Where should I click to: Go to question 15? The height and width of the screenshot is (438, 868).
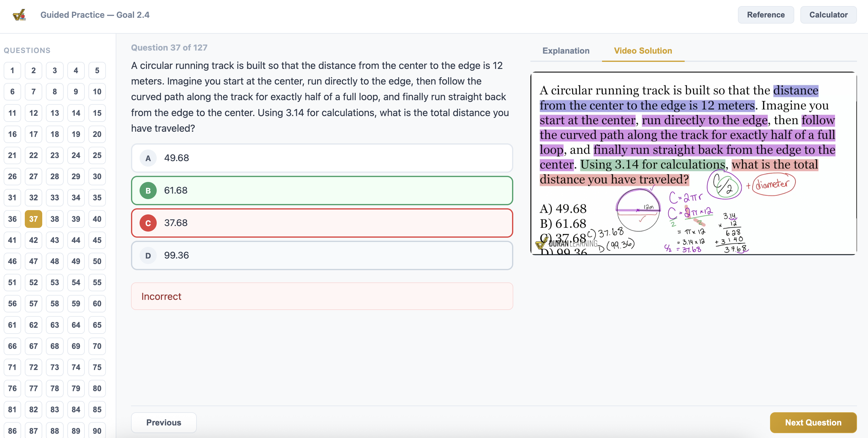(x=97, y=113)
